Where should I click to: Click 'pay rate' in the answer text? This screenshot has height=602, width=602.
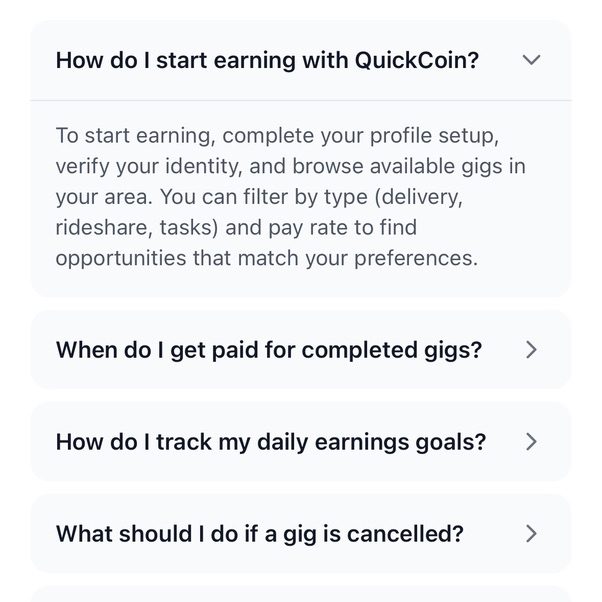coord(307,227)
